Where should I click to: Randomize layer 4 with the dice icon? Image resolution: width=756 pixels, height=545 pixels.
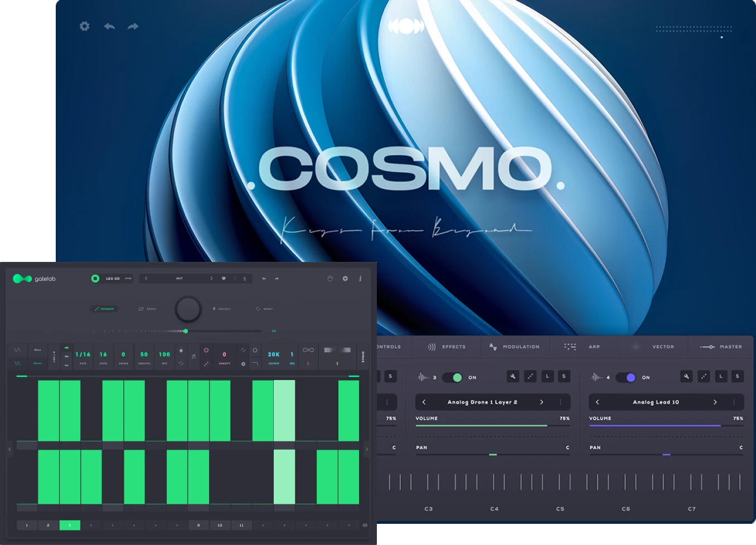point(704,377)
